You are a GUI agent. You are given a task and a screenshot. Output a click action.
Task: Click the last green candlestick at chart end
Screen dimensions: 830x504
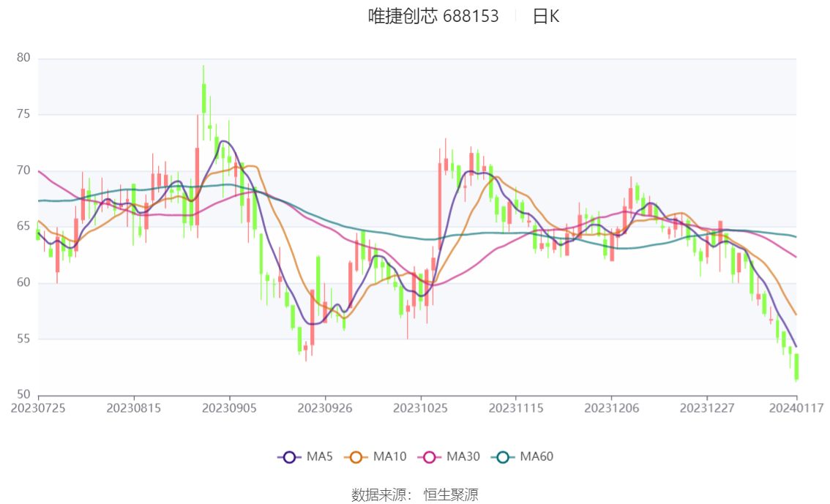[796, 366]
